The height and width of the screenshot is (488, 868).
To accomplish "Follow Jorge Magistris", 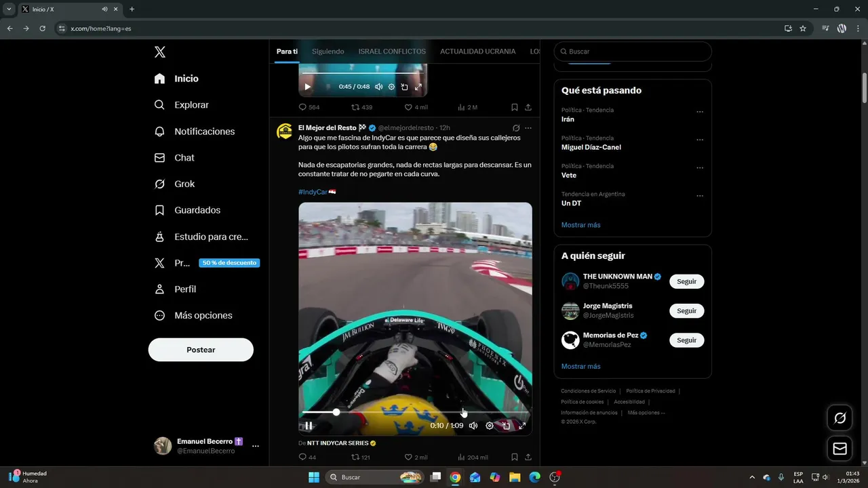I will 686,310.
